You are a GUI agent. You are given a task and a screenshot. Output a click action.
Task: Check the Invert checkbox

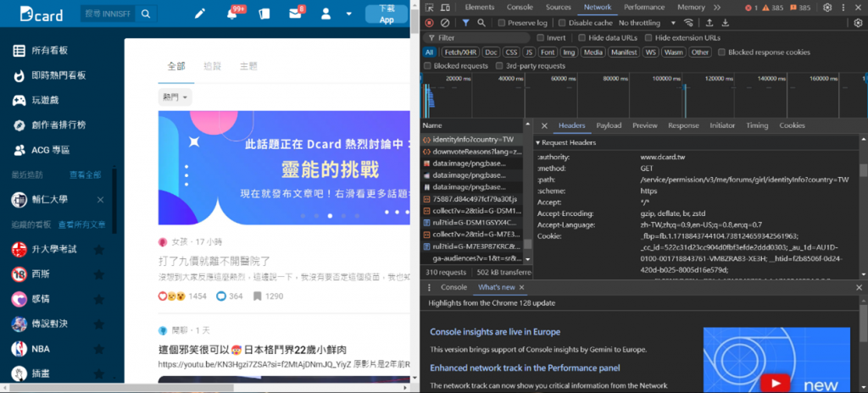tap(540, 37)
